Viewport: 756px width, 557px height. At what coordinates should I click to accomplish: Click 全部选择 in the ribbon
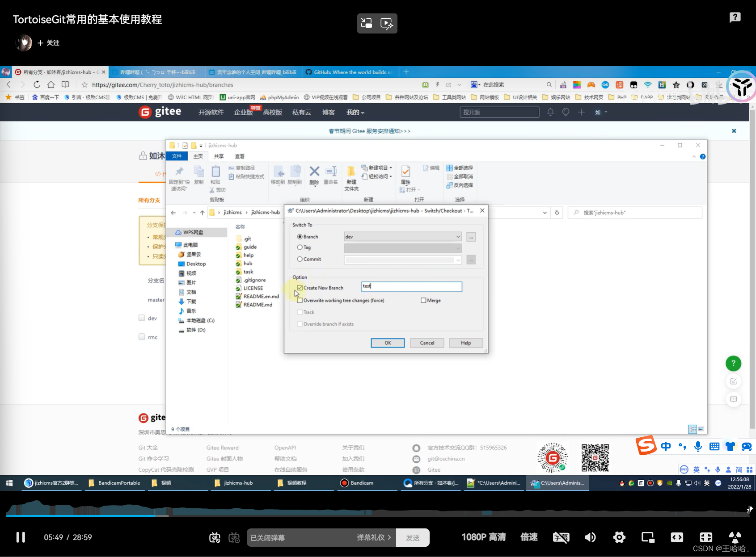click(460, 168)
